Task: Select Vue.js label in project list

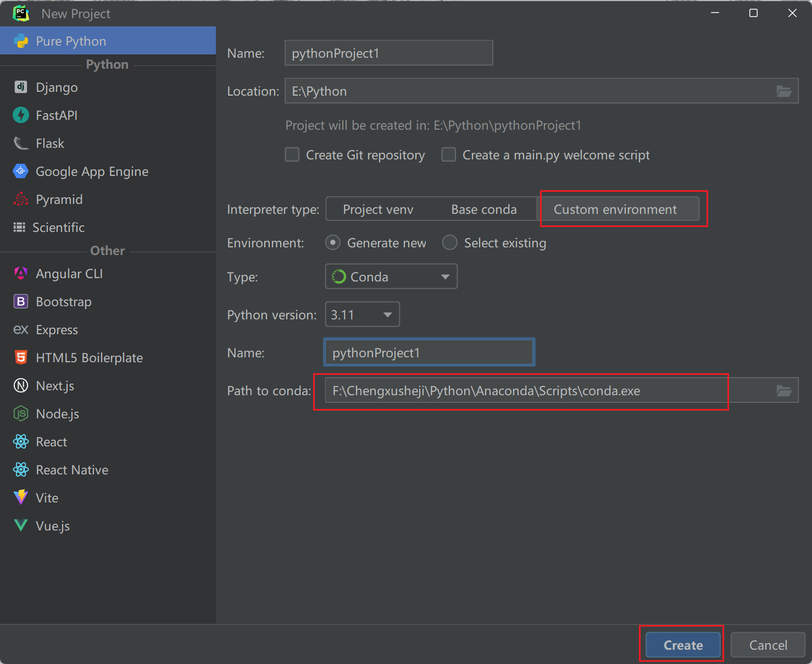Action: tap(53, 526)
